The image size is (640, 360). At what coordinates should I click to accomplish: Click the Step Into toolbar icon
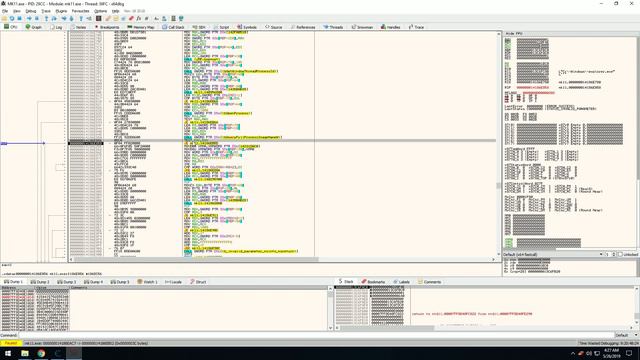[46, 18]
